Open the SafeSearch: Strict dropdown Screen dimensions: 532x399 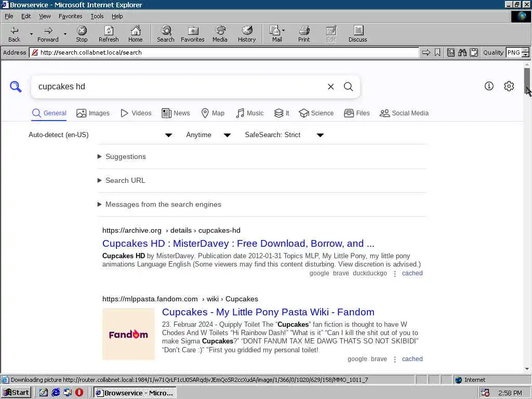284,135
